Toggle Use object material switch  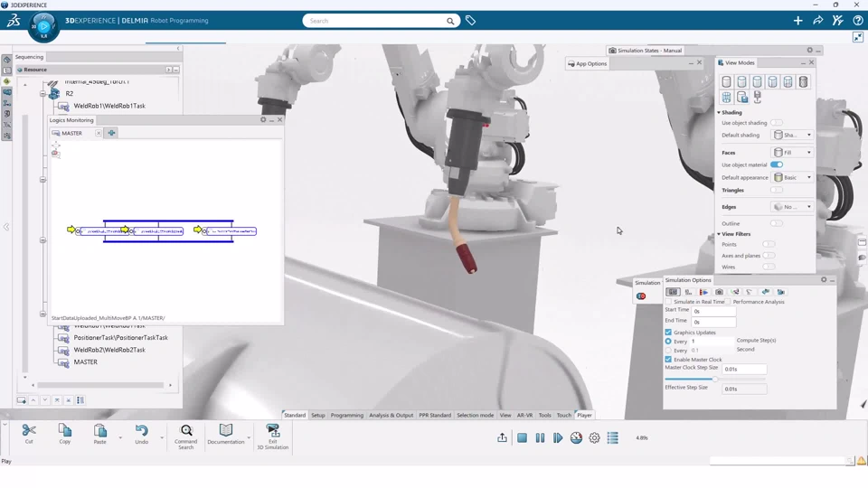point(777,164)
